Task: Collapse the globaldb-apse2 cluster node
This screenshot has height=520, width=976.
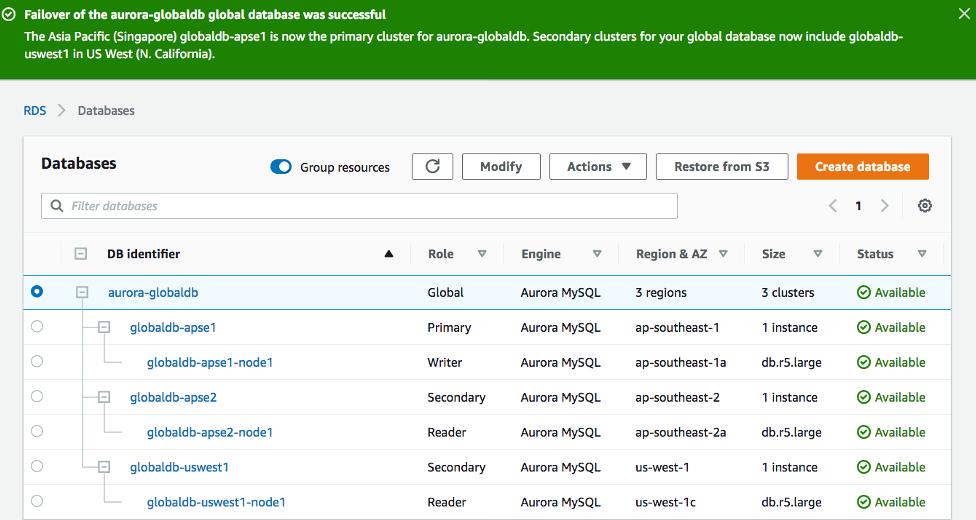Action: [x=104, y=397]
